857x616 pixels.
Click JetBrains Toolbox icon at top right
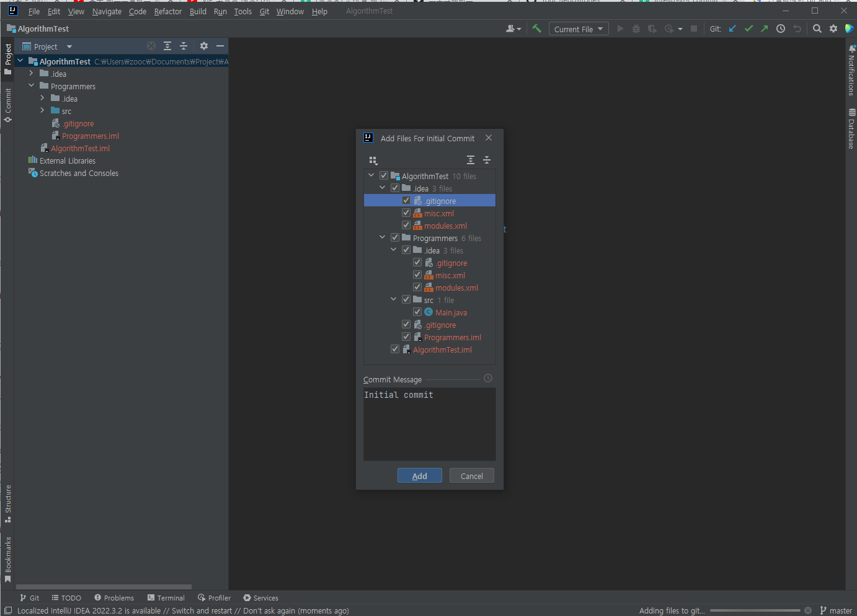pyautogui.click(x=850, y=29)
